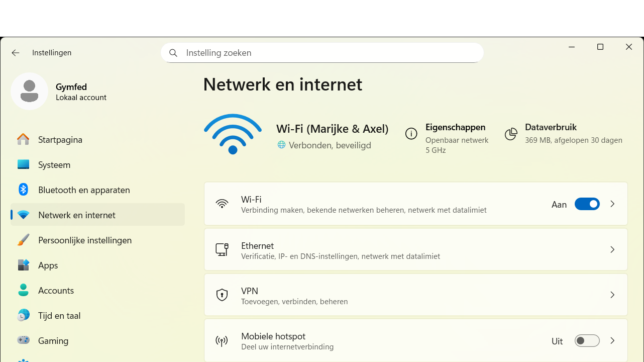Screen dimensions: 644x362
Task: Click the search magnifier icon
Action: pos(173,53)
